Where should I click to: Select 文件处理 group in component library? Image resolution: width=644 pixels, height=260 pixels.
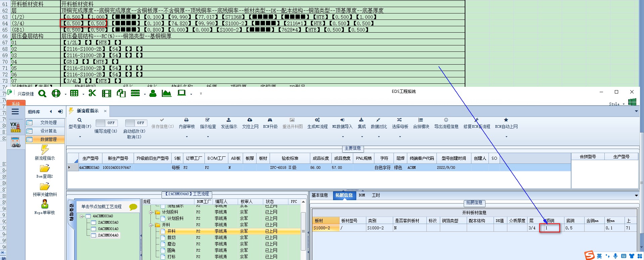pyautogui.click(x=45, y=122)
